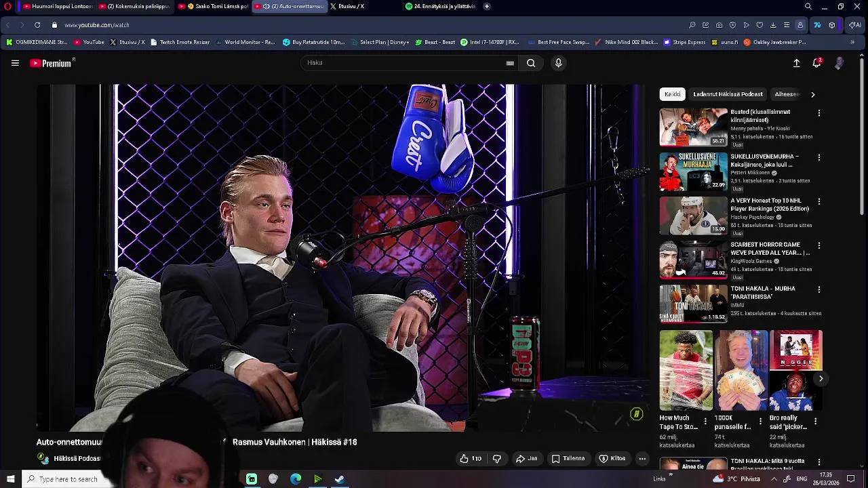This screenshot has height=488, width=868.
Task: Open options menu for SCARIEST HORROR GAME video
Action: click(x=819, y=245)
